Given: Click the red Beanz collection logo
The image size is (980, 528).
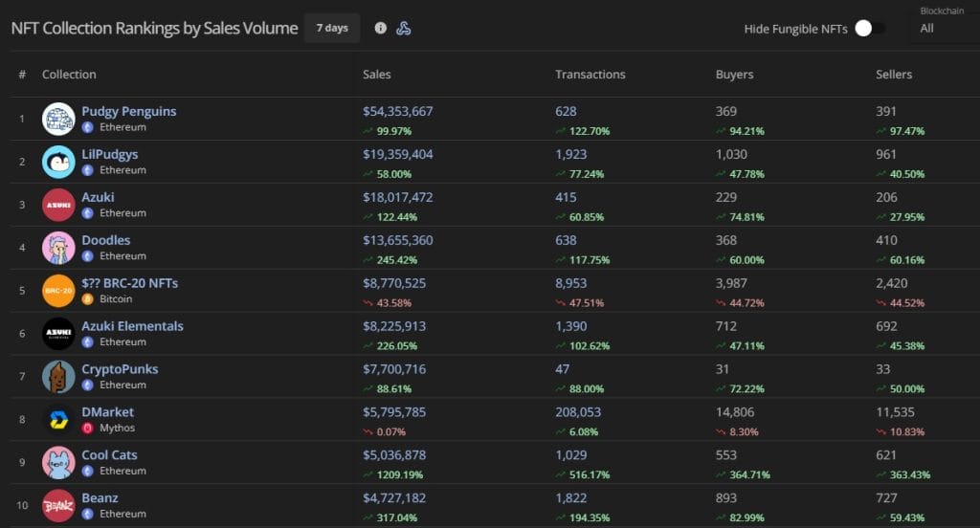Looking at the screenshot, I should pos(58,506).
